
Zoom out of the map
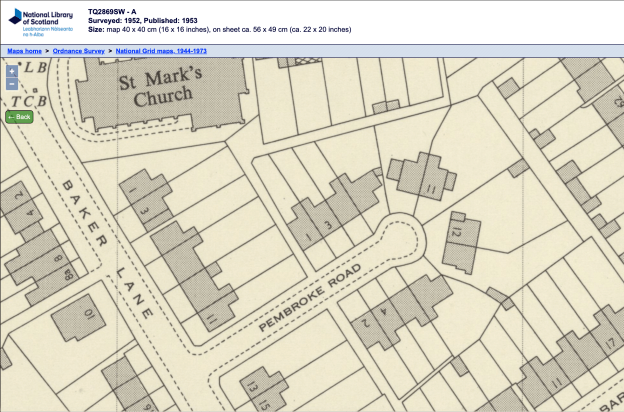point(12,84)
